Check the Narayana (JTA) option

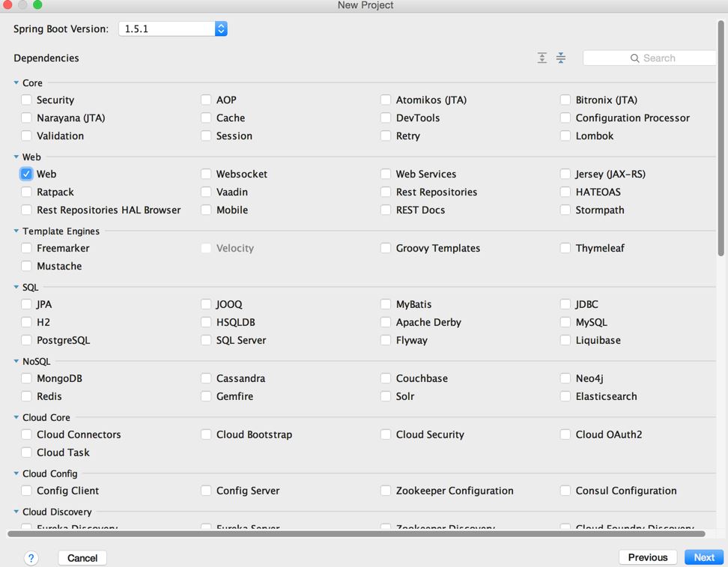26,118
